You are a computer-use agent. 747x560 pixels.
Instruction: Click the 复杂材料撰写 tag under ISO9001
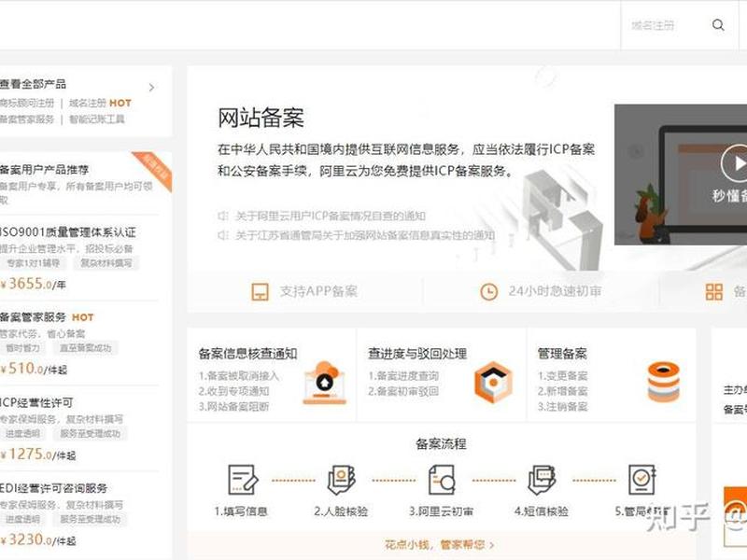pyautogui.click(x=106, y=263)
